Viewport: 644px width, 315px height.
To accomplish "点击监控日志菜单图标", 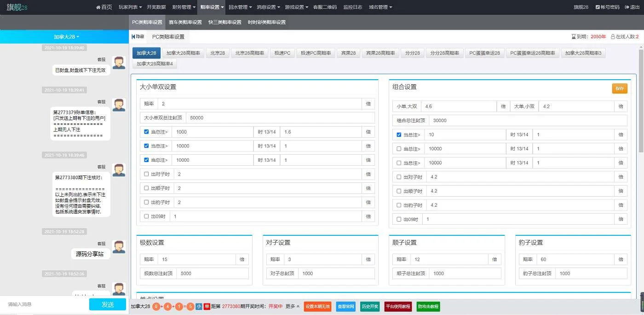I will (352, 7).
